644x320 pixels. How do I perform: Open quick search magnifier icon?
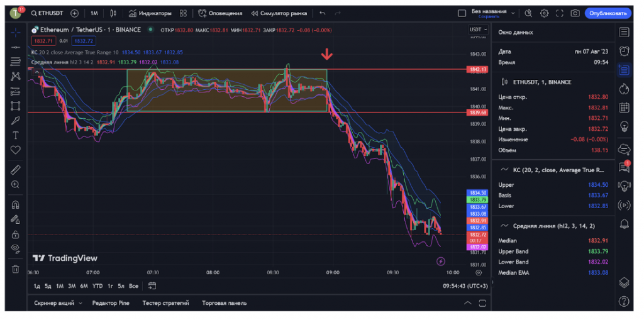[528, 13]
